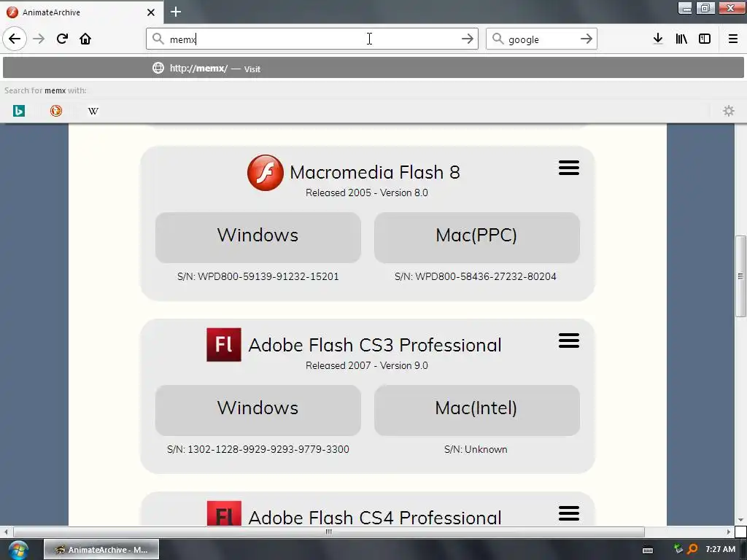The width and height of the screenshot is (747, 560).
Task: Click the address bar containing memx
Action: coord(312,39)
